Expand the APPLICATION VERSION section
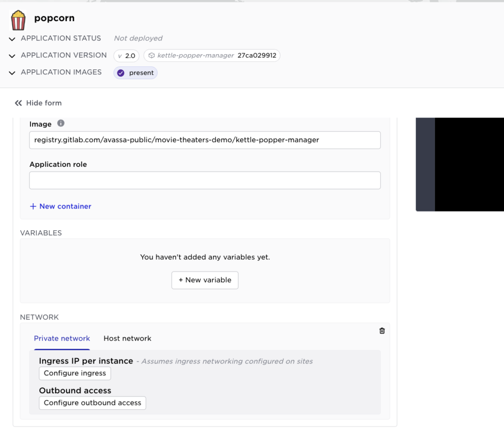The height and width of the screenshot is (431, 504). point(12,56)
